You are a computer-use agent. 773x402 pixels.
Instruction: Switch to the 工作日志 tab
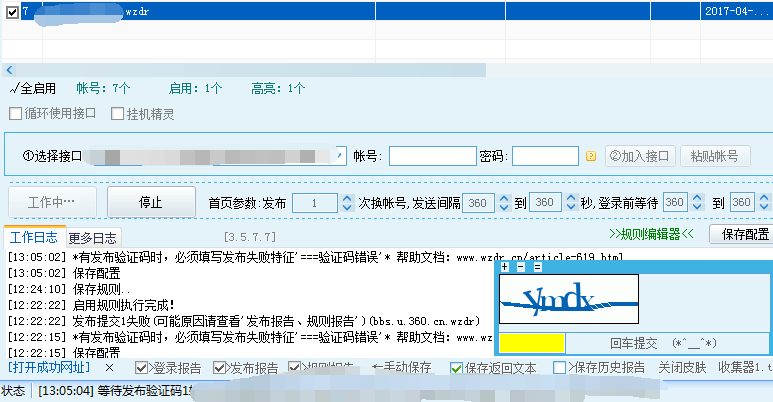point(34,237)
